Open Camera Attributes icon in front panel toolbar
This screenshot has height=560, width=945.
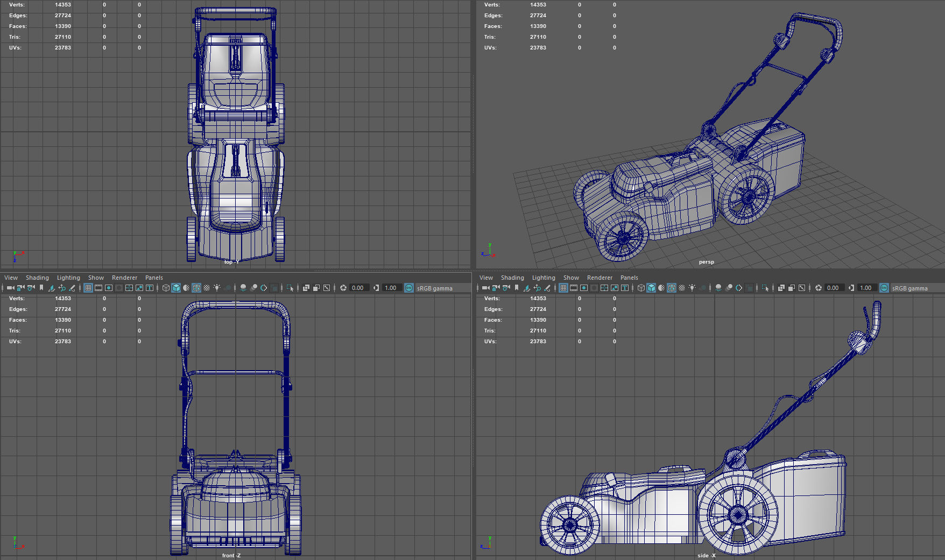click(x=31, y=288)
